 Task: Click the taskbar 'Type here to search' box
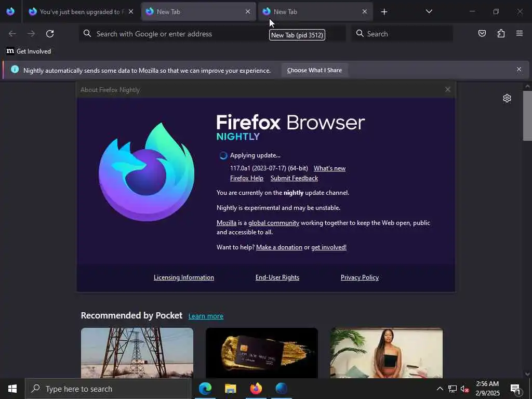point(108,389)
